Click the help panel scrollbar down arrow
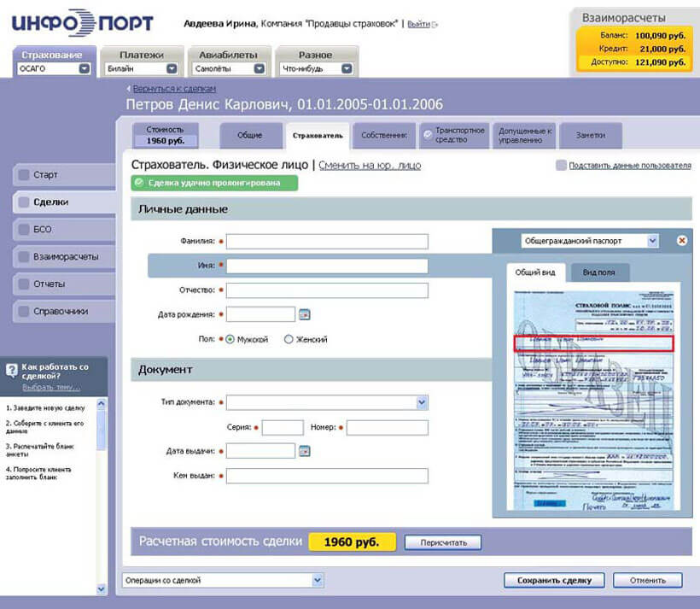The image size is (700, 609). pyautogui.click(x=102, y=588)
